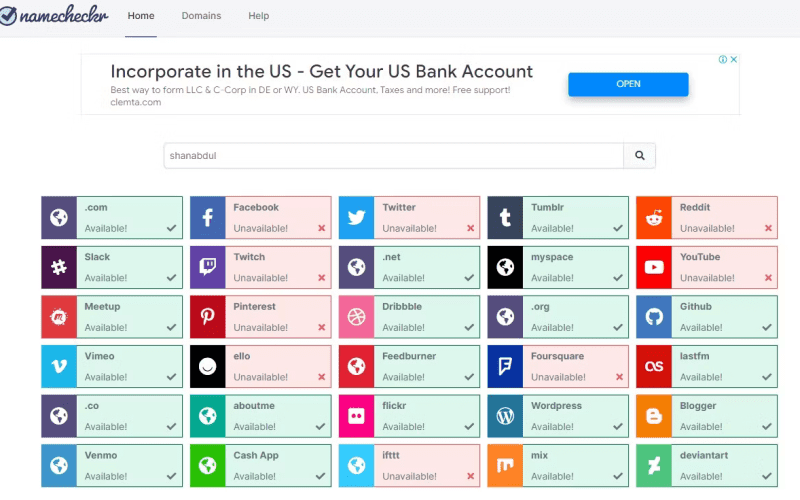
Task: Click the Feedburner icon
Action: [x=357, y=366]
